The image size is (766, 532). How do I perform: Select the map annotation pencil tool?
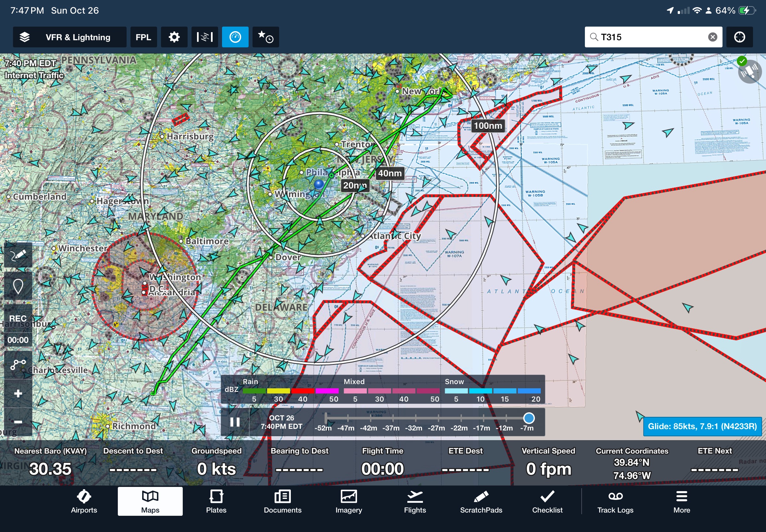pyautogui.click(x=18, y=255)
